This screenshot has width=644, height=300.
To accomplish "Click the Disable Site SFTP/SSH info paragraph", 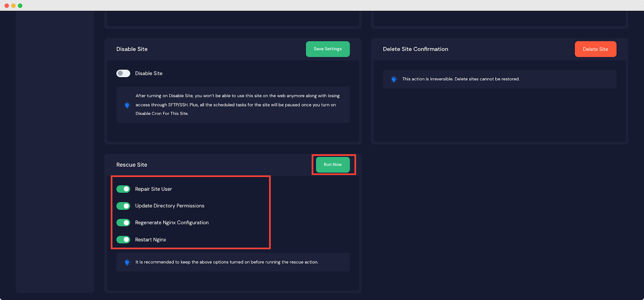I will (237, 105).
